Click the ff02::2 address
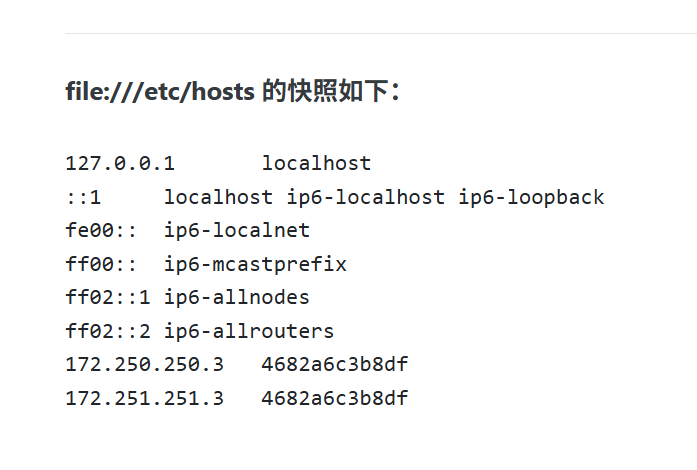Viewport: 697px width, 470px height. click(108, 331)
